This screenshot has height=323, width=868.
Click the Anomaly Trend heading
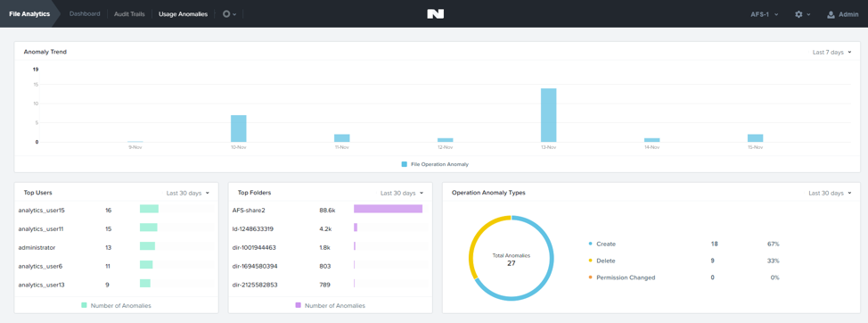click(x=45, y=52)
